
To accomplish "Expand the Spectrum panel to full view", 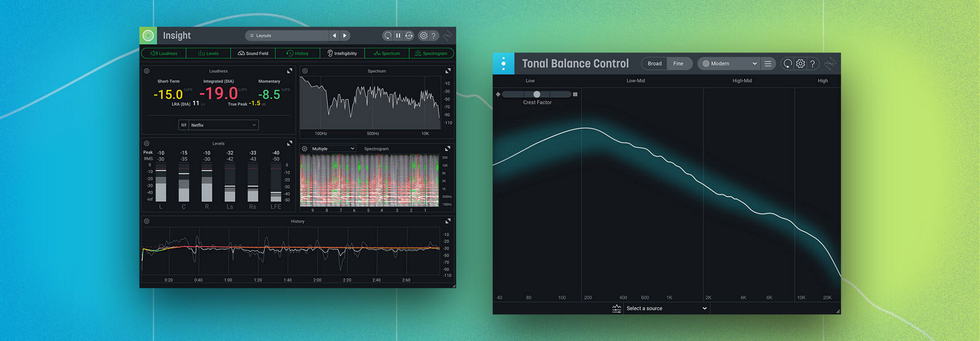I will 448,71.
